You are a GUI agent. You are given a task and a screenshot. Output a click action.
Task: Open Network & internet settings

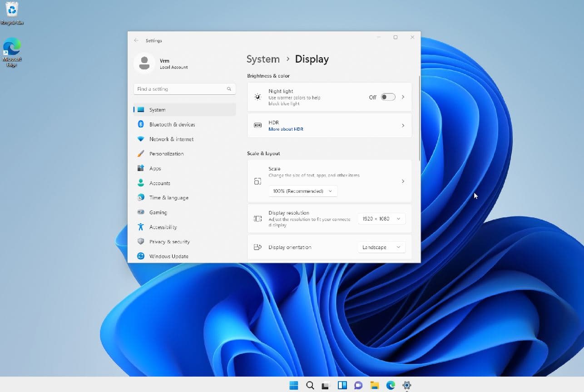point(172,139)
